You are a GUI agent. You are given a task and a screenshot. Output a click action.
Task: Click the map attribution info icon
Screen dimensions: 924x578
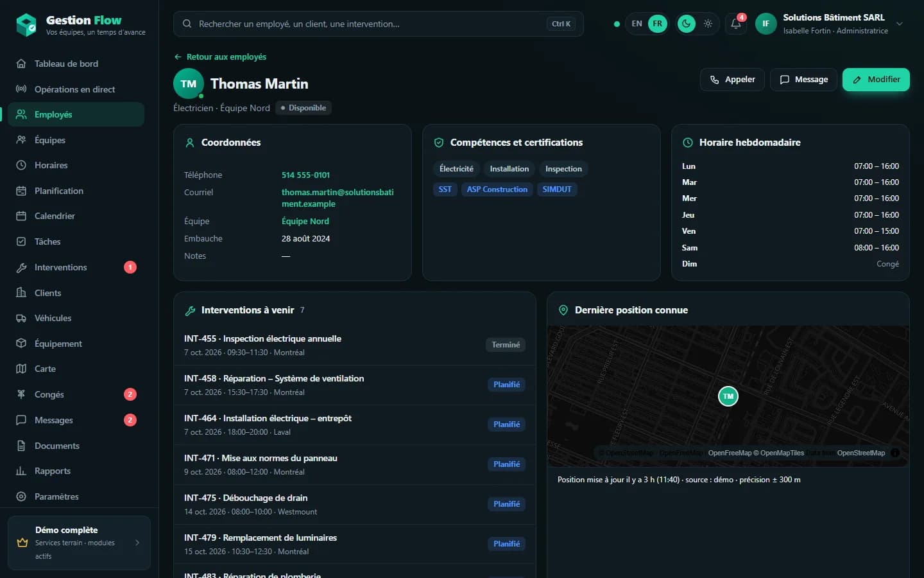895,453
